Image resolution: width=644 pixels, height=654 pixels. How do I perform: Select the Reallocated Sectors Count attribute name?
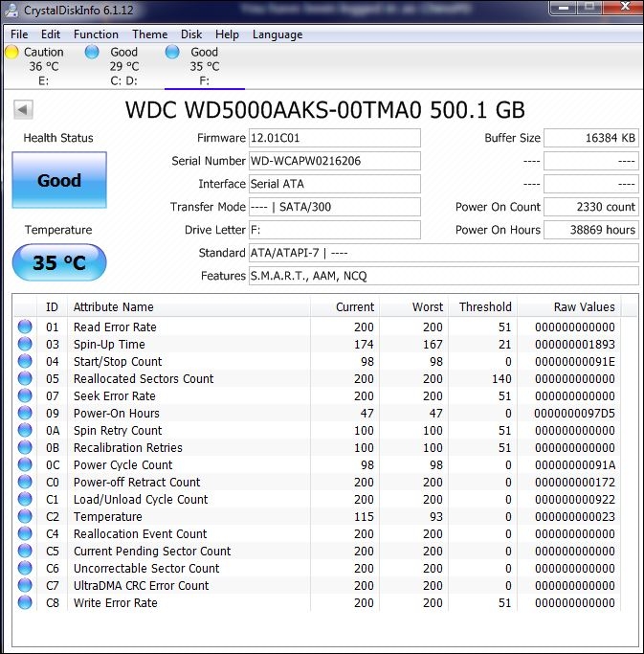coord(144,379)
